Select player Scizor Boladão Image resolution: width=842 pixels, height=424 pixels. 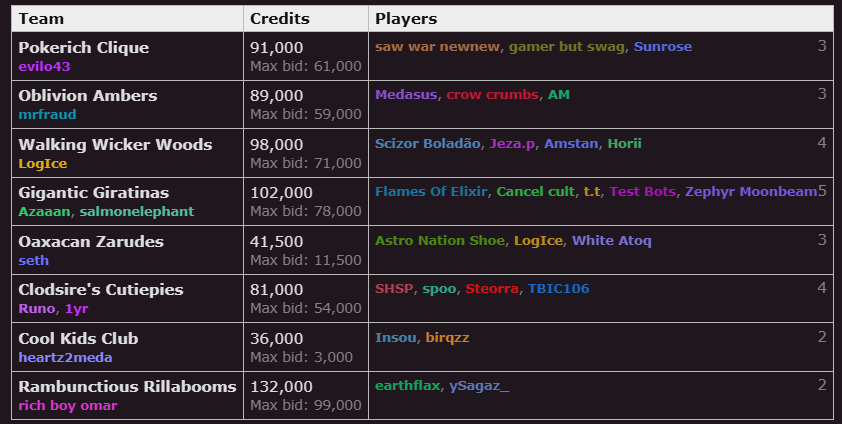pyautogui.click(x=427, y=144)
